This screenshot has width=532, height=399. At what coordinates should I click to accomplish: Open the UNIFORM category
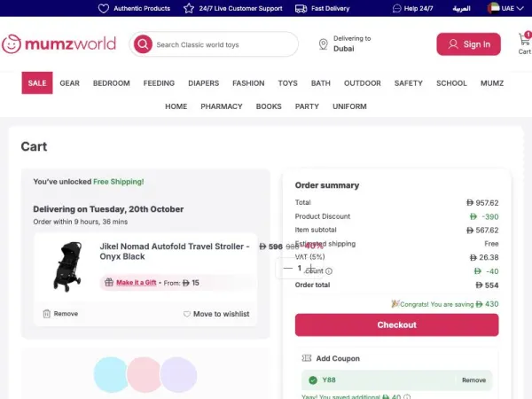click(x=349, y=106)
